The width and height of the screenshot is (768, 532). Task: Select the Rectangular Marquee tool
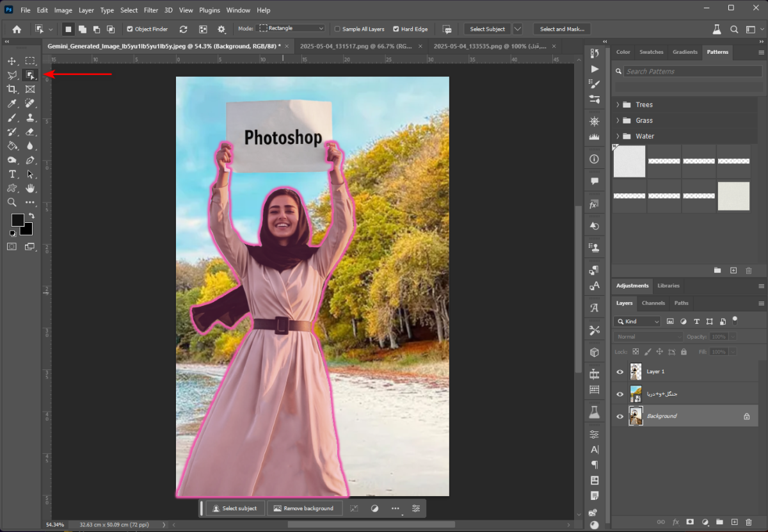[x=30, y=61]
